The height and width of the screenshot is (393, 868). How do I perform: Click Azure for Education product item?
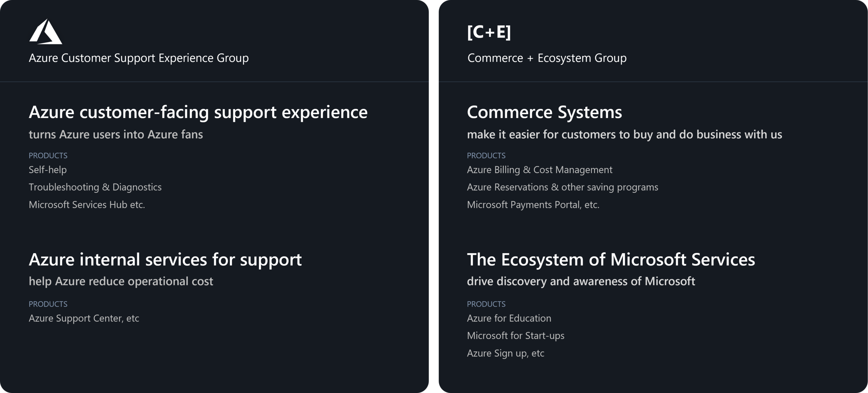coord(509,318)
